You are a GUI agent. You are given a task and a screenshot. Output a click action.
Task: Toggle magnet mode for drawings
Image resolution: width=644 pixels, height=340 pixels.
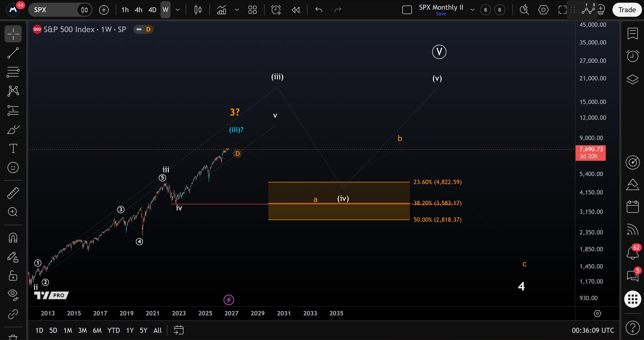tap(13, 238)
